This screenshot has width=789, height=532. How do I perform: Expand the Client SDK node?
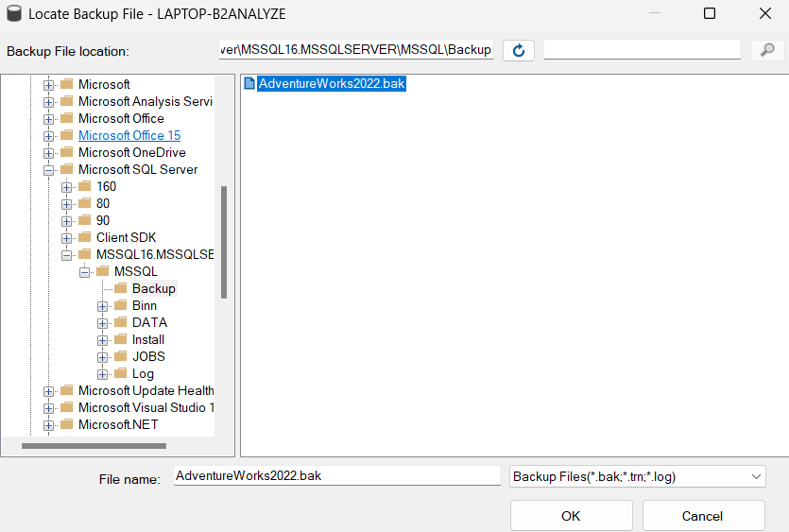tap(66, 238)
